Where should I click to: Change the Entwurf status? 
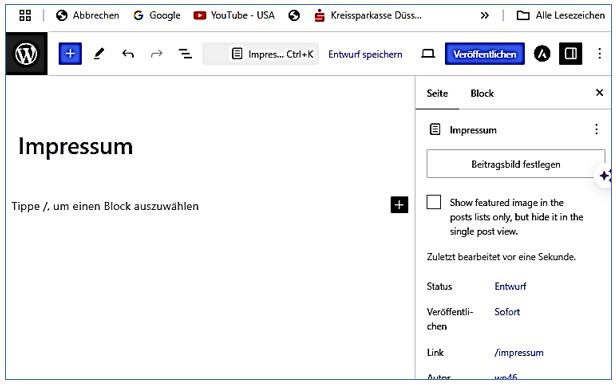click(510, 286)
